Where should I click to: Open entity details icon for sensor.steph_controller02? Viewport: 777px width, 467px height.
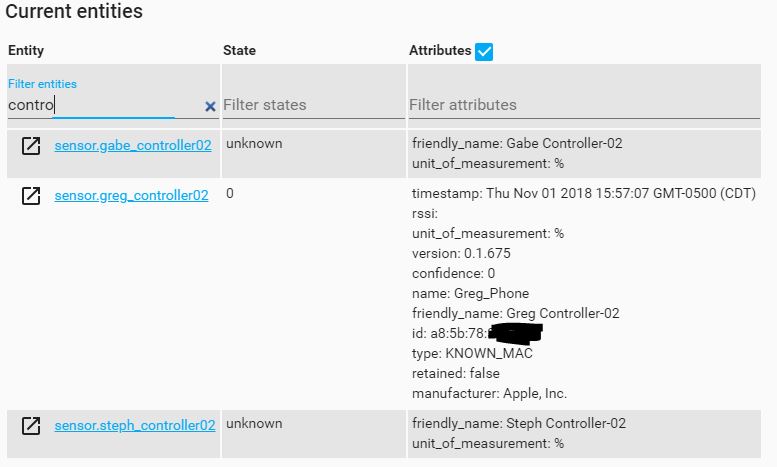pos(31,426)
